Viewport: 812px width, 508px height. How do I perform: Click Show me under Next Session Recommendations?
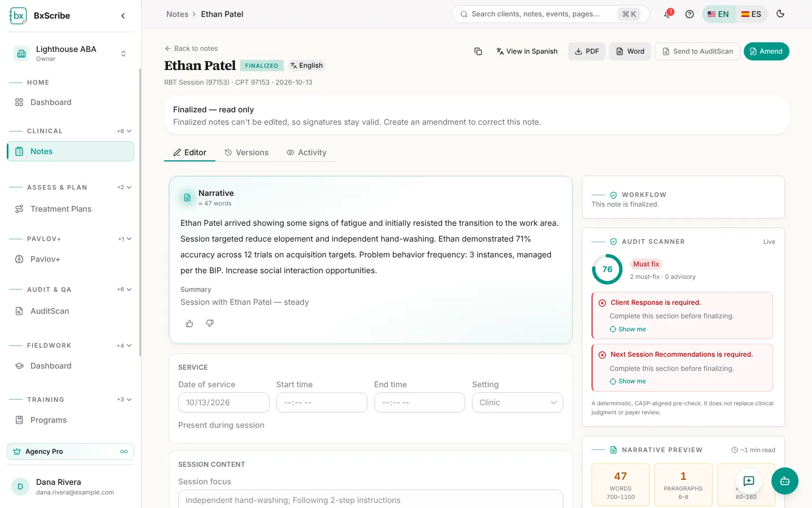coord(628,381)
